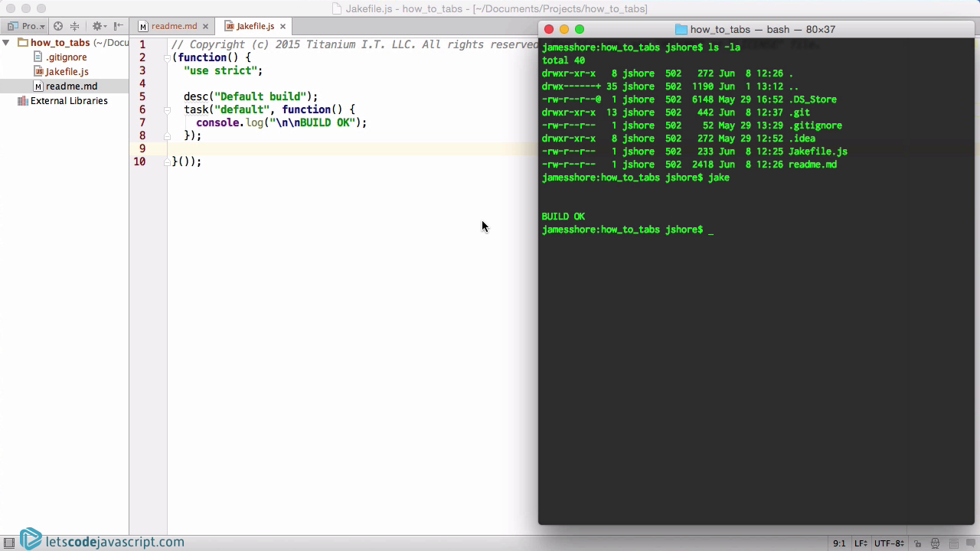The image size is (980, 551).
Task: Close the Jakefile.js editor tab
Action: click(283, 26)
